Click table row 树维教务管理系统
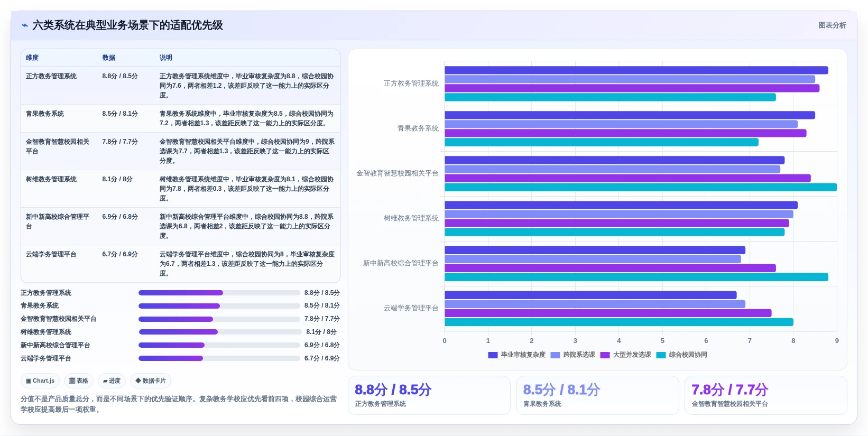Image resolution: width=868 pixels, height=436 pixels. click(x=180, y=189)
